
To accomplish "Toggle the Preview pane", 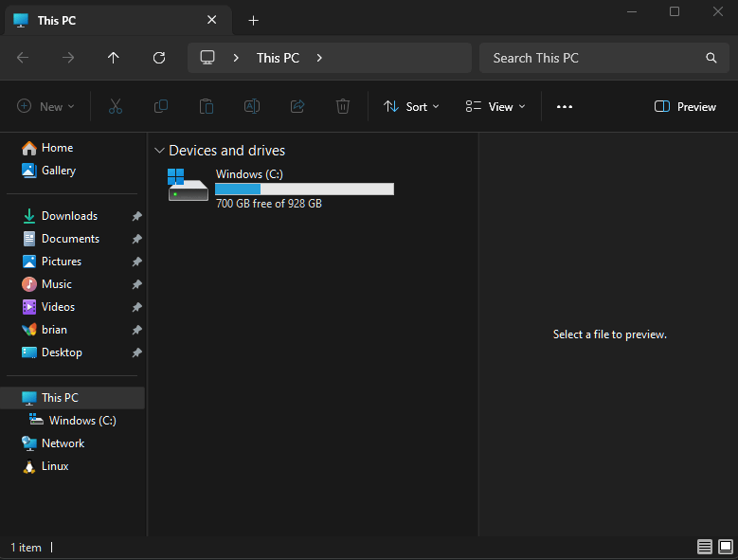I will coord(685,107).
